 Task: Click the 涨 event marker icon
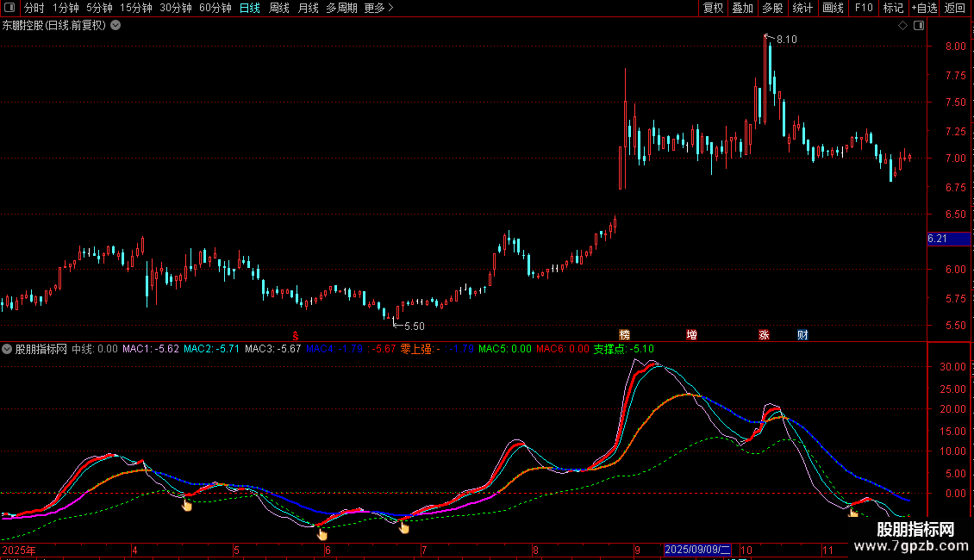coord(764,334)
